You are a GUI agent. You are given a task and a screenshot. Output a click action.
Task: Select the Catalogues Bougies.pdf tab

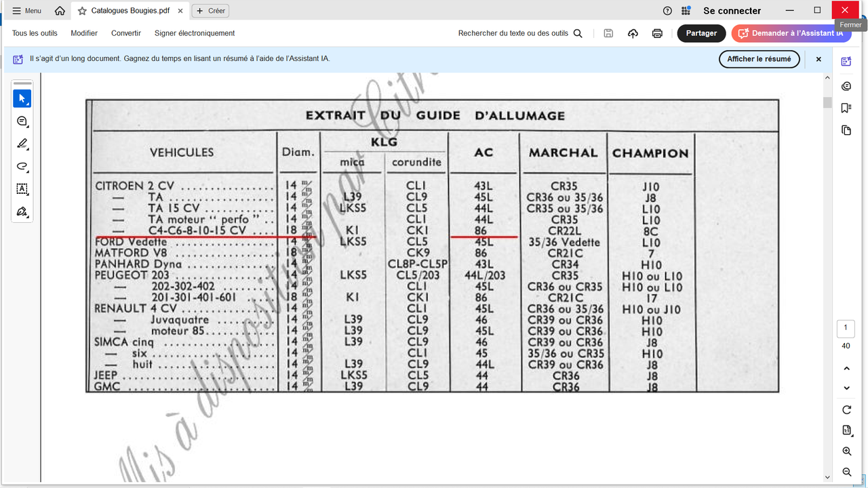[130, 11]
